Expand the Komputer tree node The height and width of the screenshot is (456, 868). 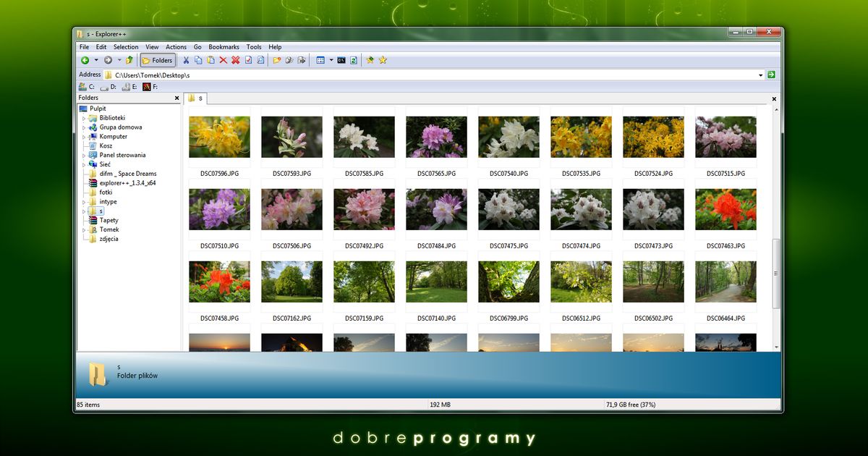click(85, 136)
